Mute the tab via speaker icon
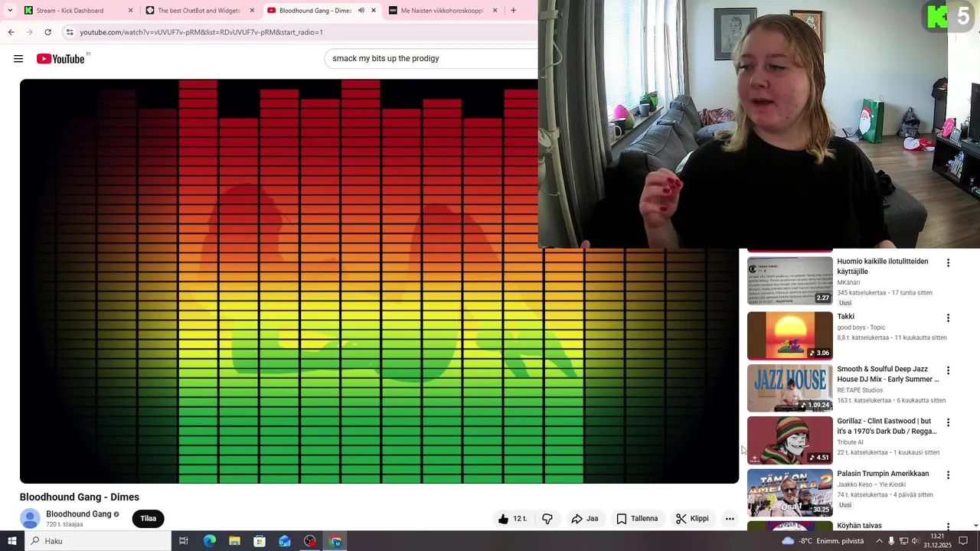The image size is (980, 551). [x=361, y=11]
